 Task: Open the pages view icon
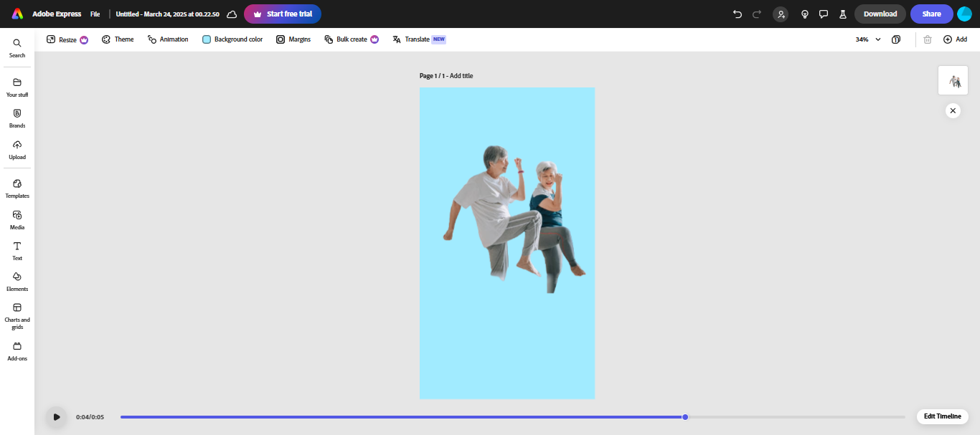[x=896, y=39]
